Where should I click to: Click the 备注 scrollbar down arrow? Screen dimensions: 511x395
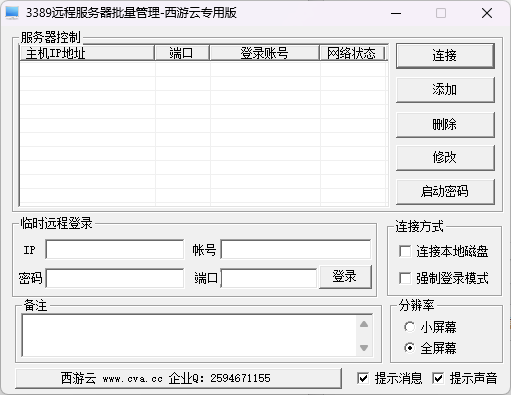[x=364, y=348]
